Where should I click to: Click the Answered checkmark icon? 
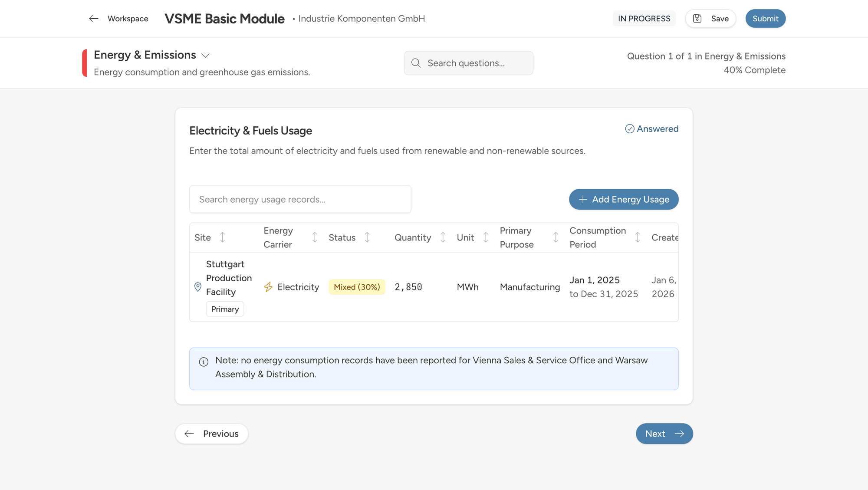(x=629, y=129)
